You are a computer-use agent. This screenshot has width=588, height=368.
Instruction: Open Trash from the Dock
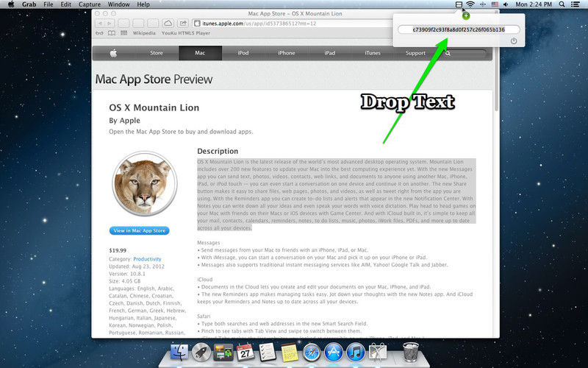point(411,353)
